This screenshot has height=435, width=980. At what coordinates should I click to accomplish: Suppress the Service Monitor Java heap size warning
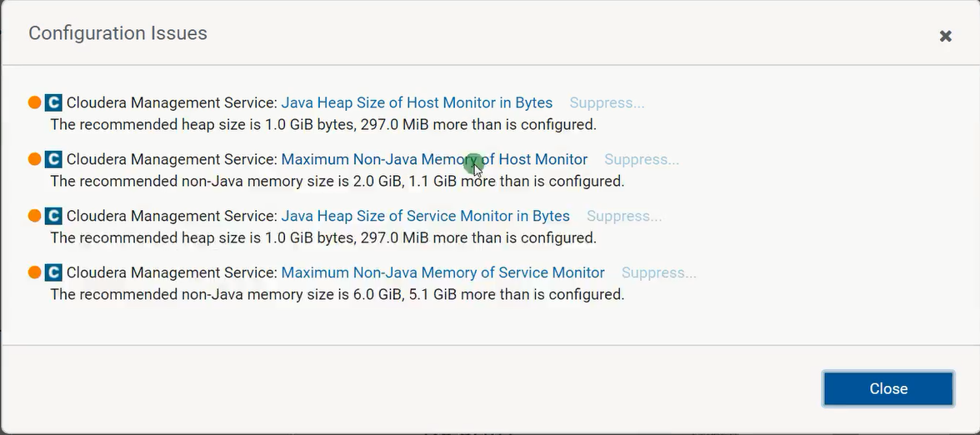[x=624, y=216]
